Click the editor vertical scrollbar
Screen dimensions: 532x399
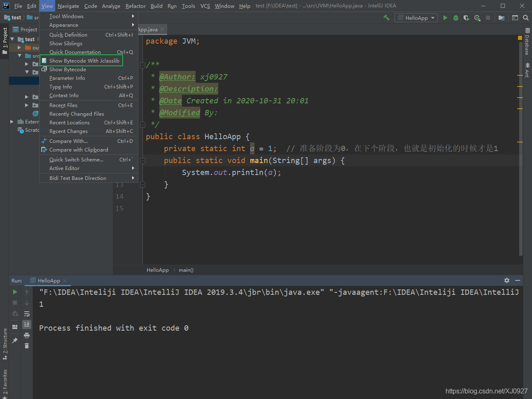[520, 148]
